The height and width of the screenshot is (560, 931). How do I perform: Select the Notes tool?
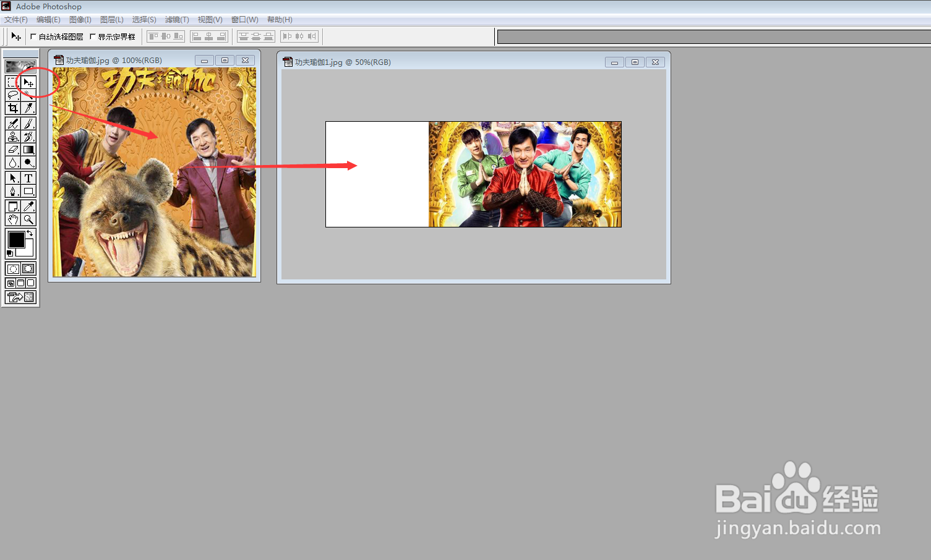(12, 206)
